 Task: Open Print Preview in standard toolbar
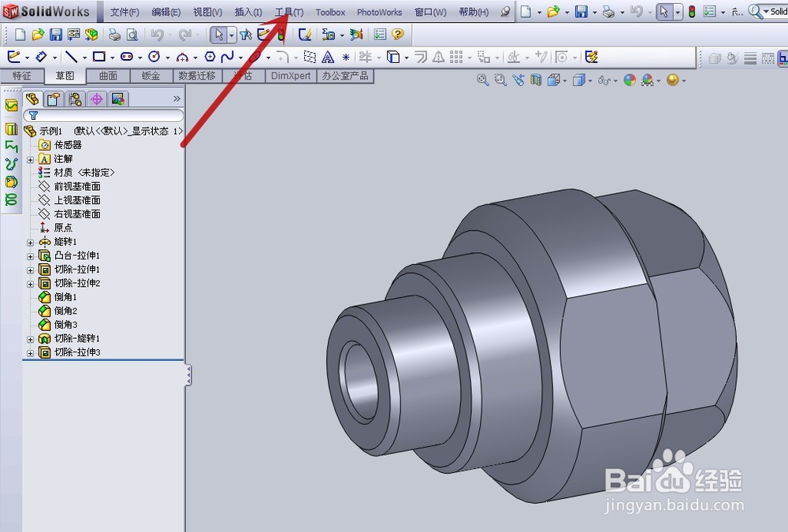coord(132,34)
